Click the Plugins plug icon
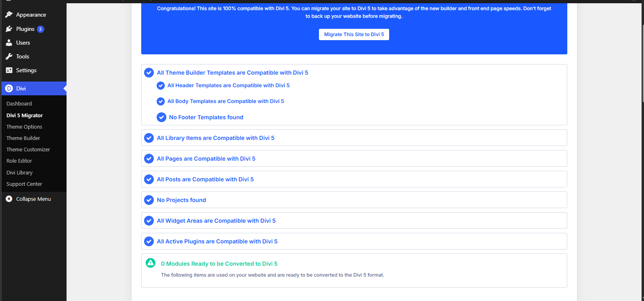Image resolution: width=644 pixels, height=301 pixels. pyautogui.click(x=9, y=29)
